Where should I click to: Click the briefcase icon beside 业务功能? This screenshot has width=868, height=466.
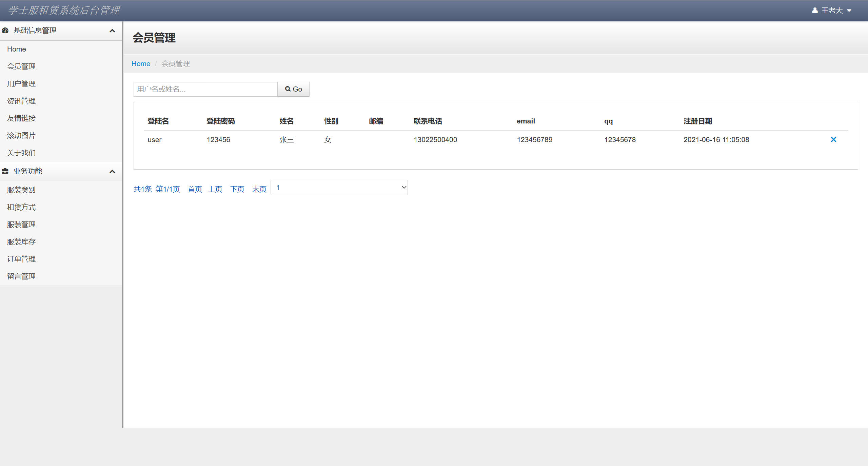(5, 171)
